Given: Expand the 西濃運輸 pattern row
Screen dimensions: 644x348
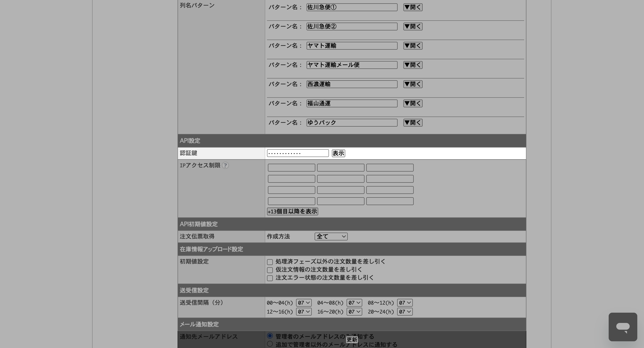Looking at the screenshot, I should point(413,84).
